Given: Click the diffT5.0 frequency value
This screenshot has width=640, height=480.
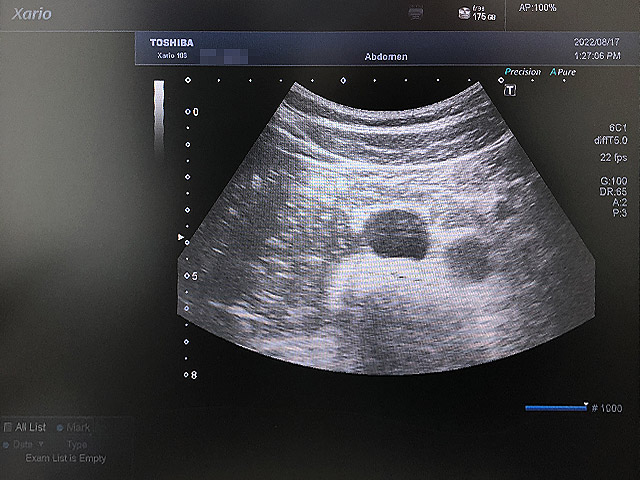Looking at the screenshot, I should click(x=611, y=140).
